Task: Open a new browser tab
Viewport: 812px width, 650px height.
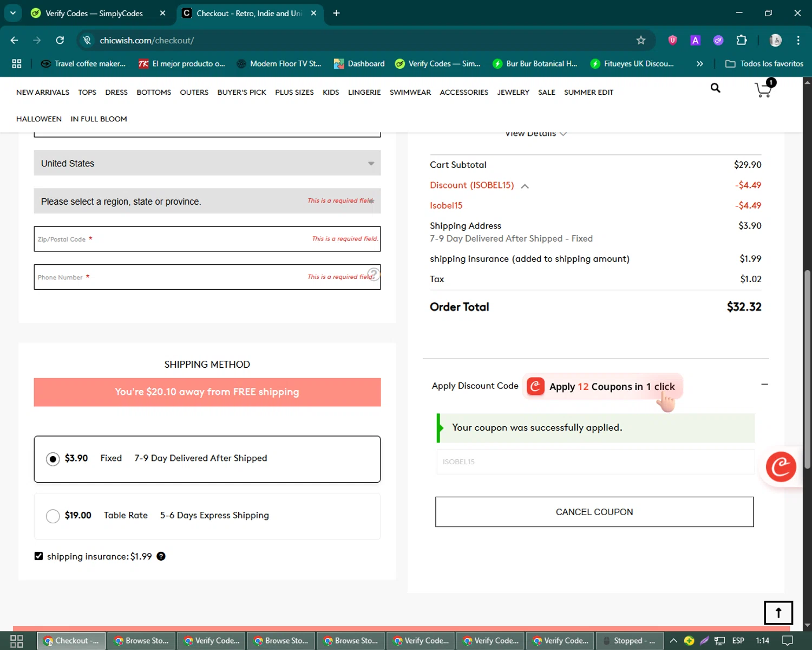Action: [336, 13]
